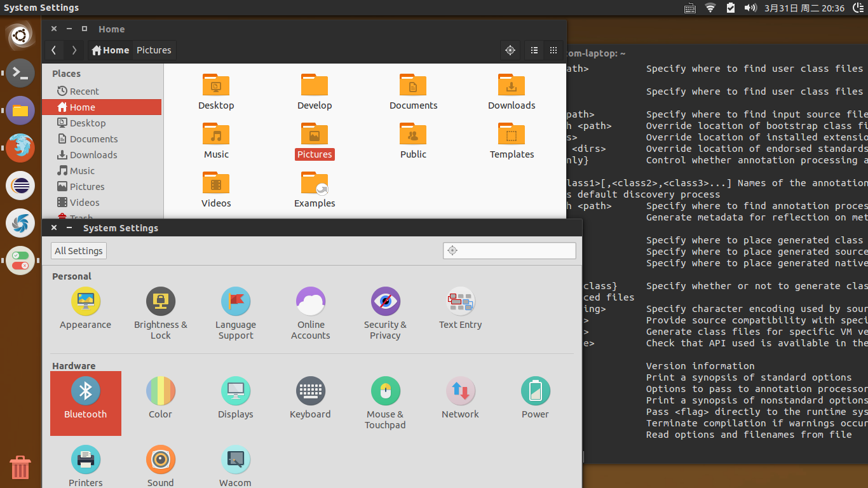Select the Pictures folder icon
The width and height of the screenshot is (868, 488).
pyautogui.click(x=315, y=140)
